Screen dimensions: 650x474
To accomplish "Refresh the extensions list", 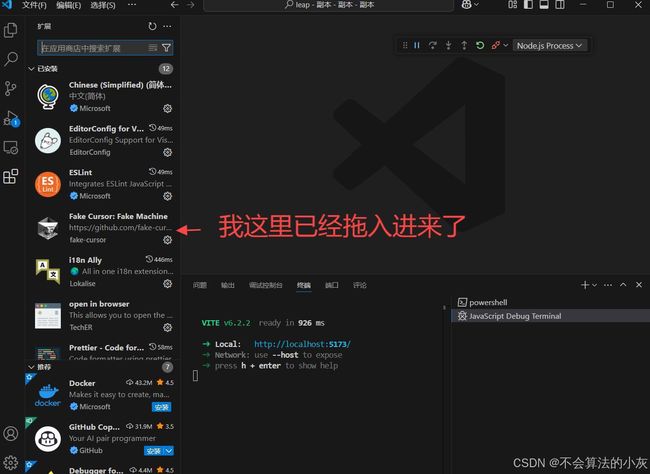I will (153, 26).
